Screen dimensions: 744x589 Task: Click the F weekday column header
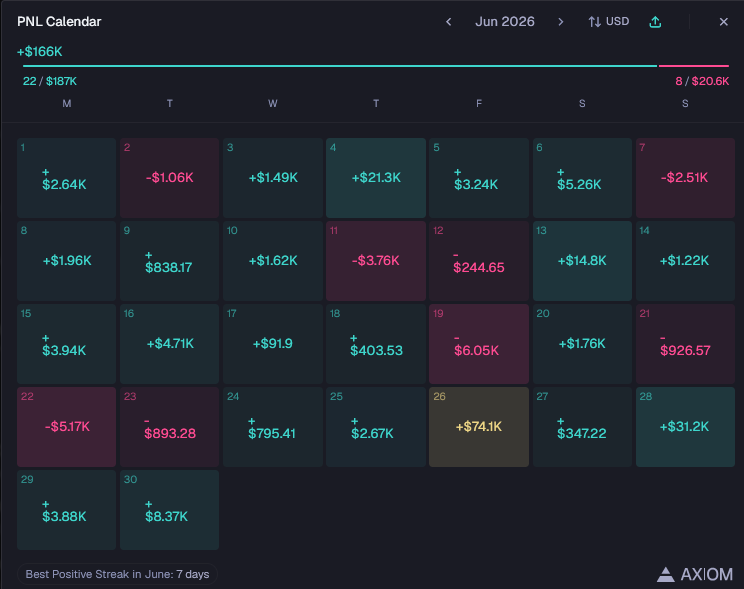click(479, 103)
